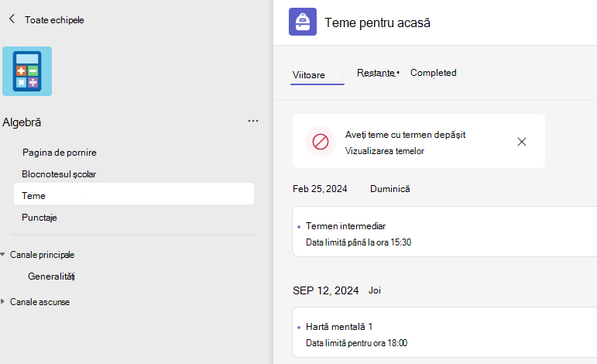Open the Algebră more options ellipsis
Screen dimensions: 597x364
(253, 121)
